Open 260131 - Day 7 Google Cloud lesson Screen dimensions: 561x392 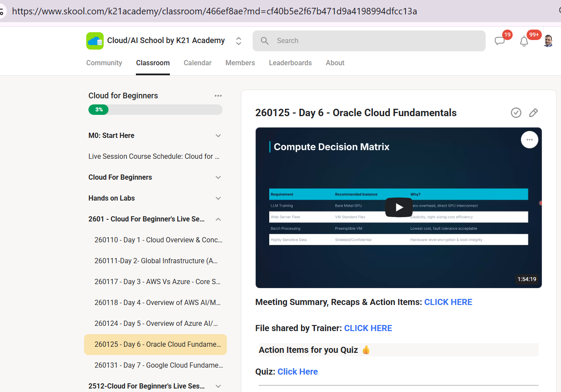[x=155, y=365]
